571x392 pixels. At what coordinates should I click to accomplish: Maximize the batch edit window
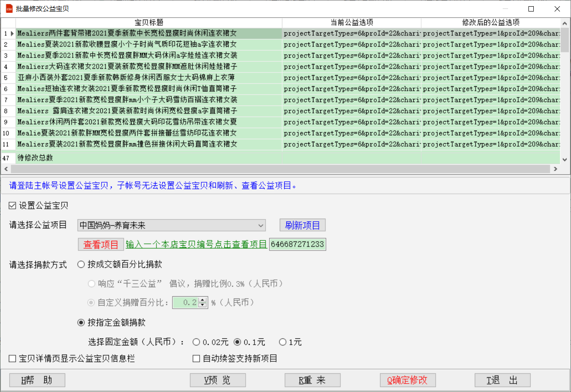[x=531, y=9]
